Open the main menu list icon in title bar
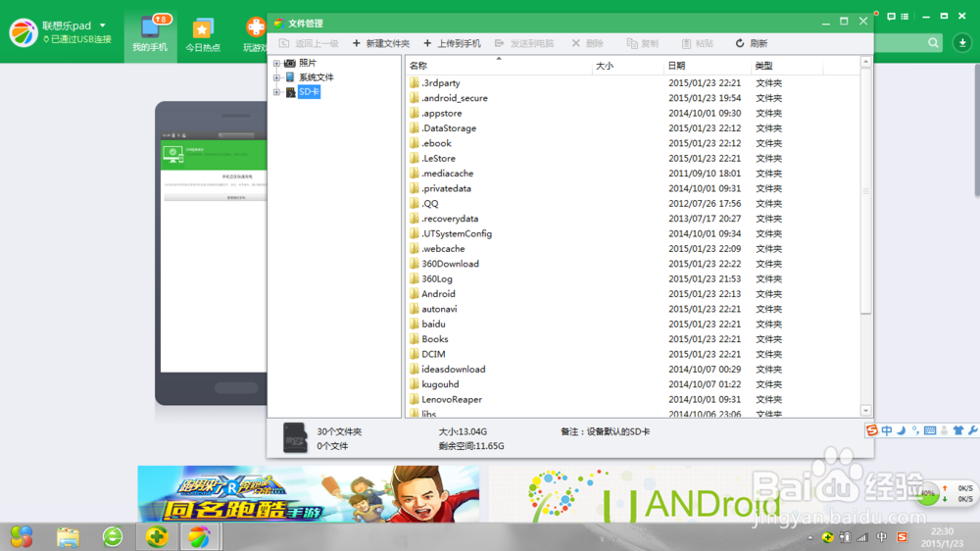This screenshot has height=551, width=980. tap(905, 17)
